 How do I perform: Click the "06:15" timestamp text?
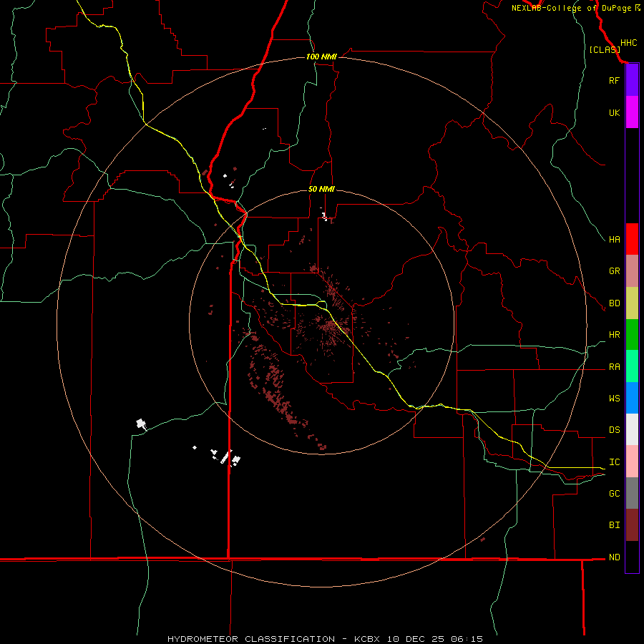[x=467, y=639]
